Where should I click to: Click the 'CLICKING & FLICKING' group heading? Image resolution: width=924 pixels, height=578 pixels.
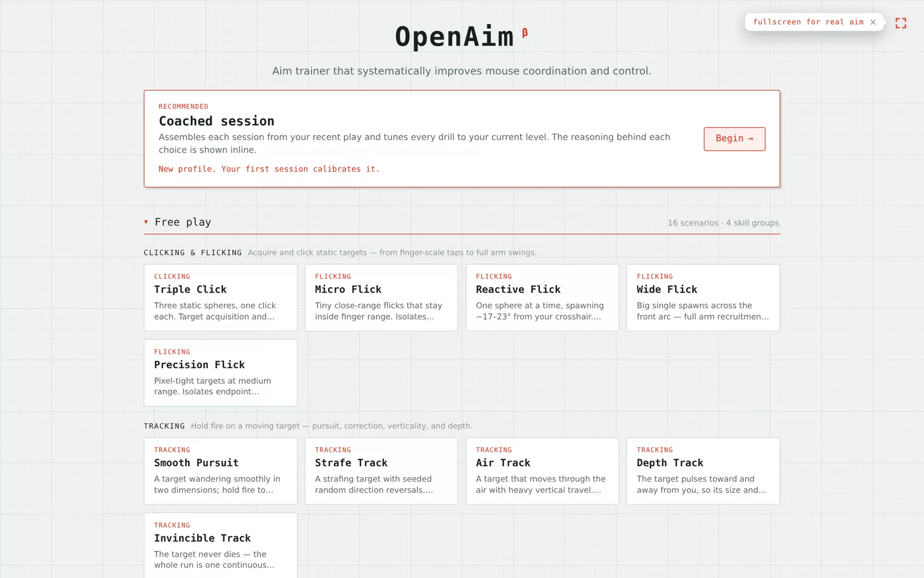click(193, 253)
